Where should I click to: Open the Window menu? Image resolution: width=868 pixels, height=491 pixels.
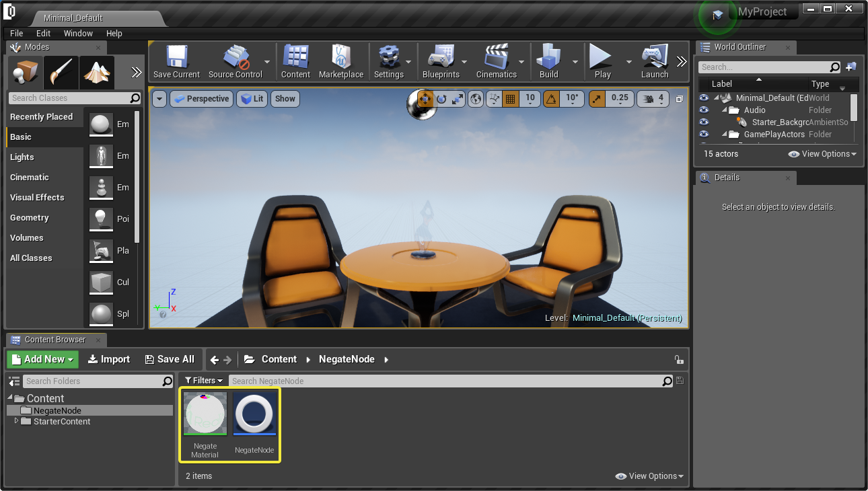(x=78, y=33)
